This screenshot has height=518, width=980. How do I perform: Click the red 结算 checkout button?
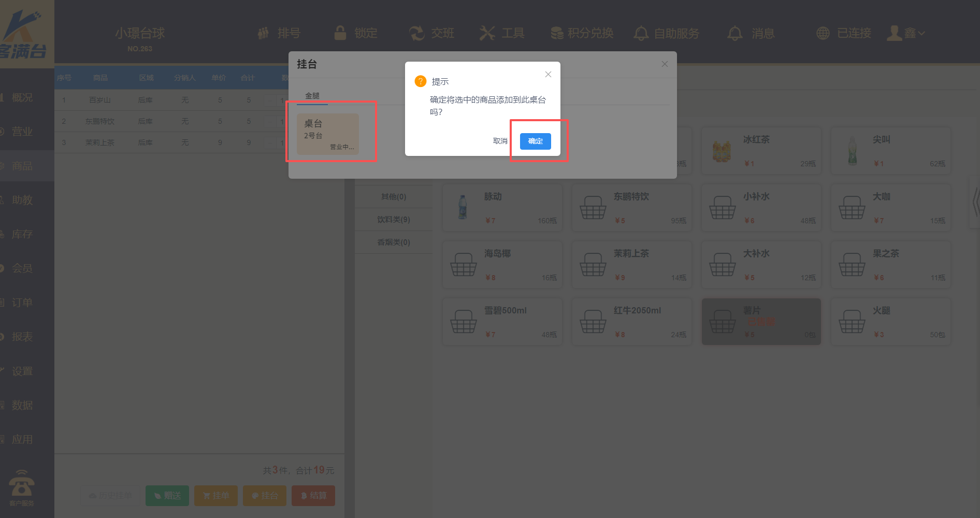[313, 496]
